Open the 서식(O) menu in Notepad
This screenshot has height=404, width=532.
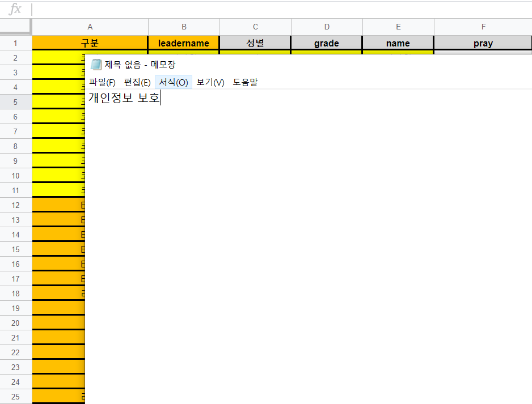pyautogui.click(x=174, y=82)
